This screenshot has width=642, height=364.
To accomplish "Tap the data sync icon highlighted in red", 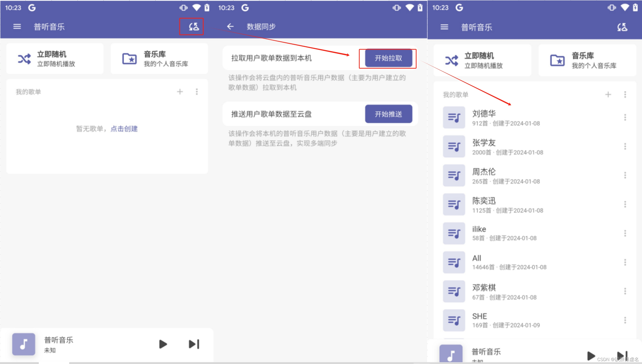I will pos(193,26).
